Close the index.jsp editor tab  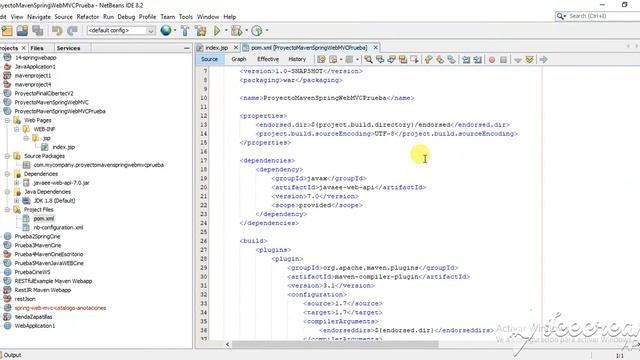(x=236, y=48)
